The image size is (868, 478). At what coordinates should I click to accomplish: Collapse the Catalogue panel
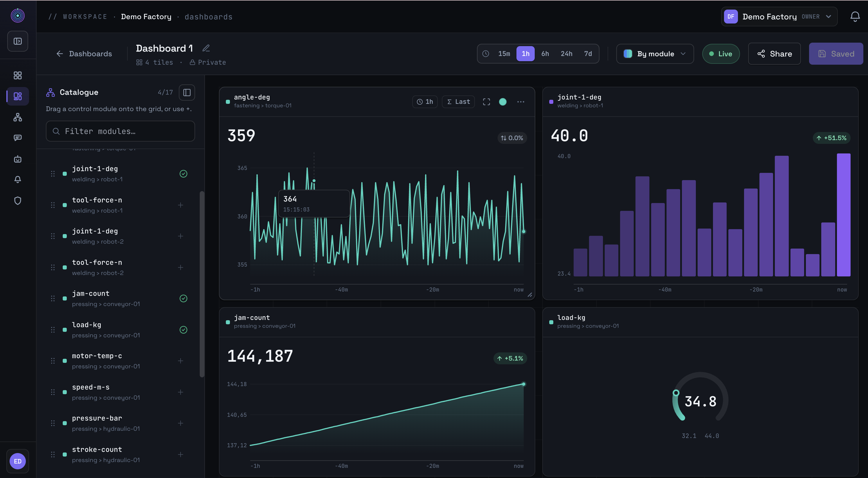click(x=187, y=92)
